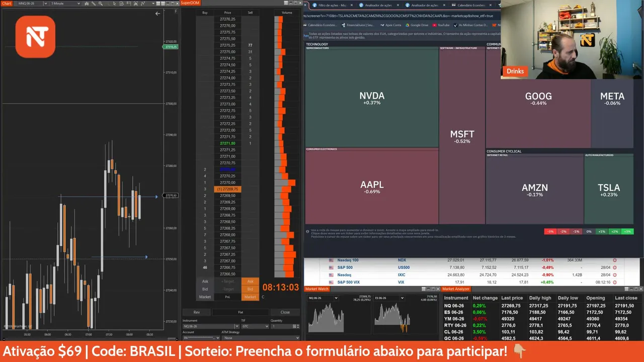Click the MSFT heatmap tile
The image size is (644, 362).
(x=462, y=137)
